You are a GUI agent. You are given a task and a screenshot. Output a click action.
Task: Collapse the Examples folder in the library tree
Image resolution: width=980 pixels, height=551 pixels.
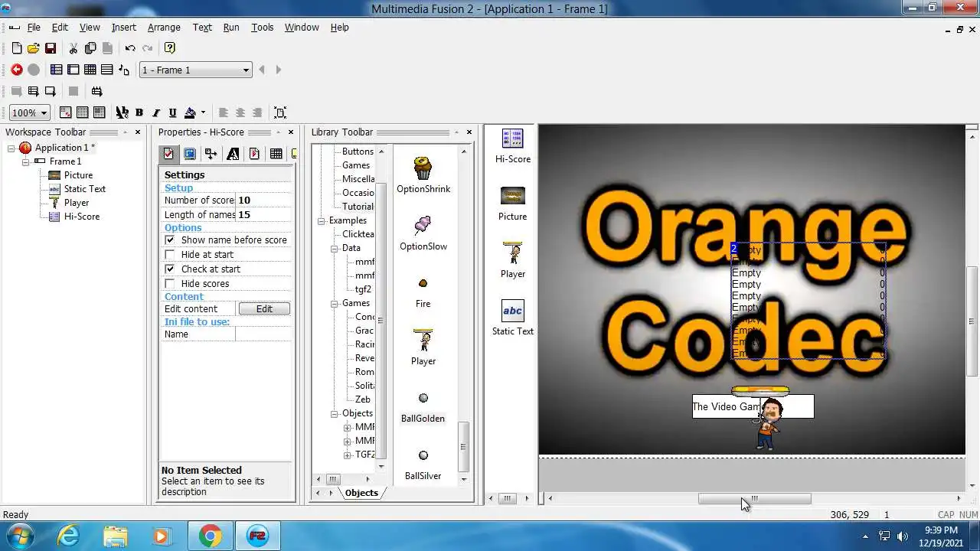[x=321, y=220]
